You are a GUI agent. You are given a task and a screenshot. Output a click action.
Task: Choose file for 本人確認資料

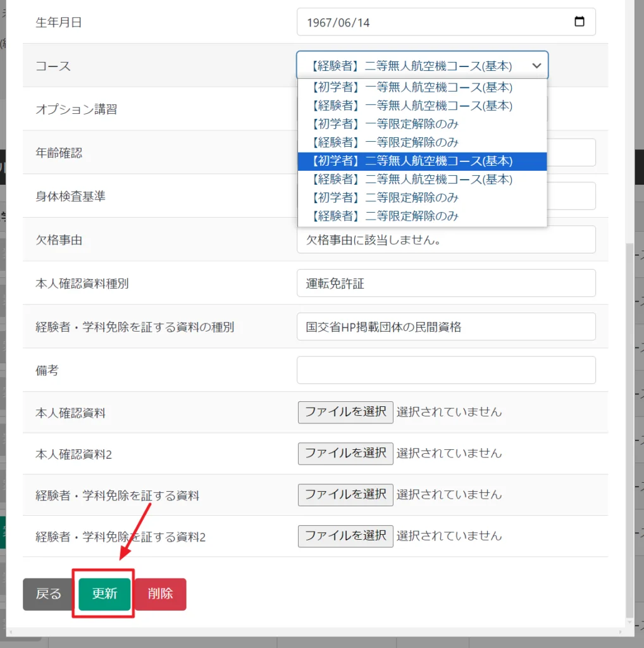pyautogui.click(x=345, y=412)
